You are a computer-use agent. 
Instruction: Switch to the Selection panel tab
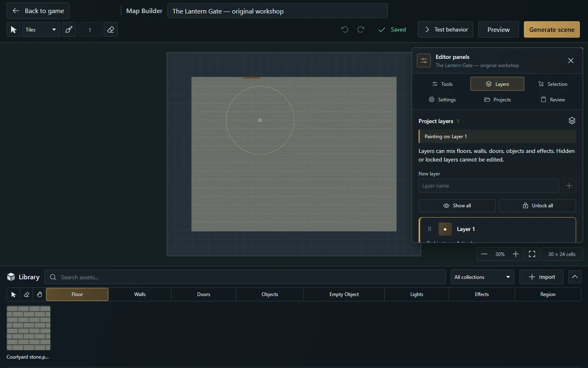click(x=552, y=84)
